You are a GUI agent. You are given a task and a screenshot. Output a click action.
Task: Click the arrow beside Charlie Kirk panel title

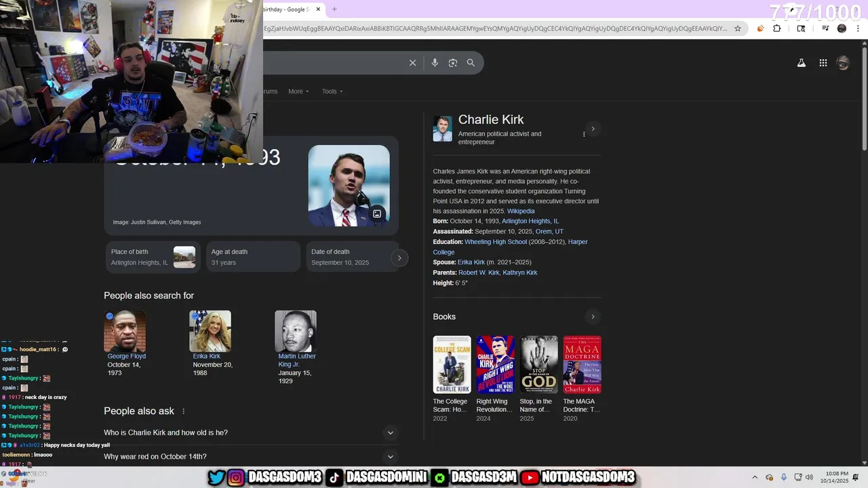coord(593,129)
